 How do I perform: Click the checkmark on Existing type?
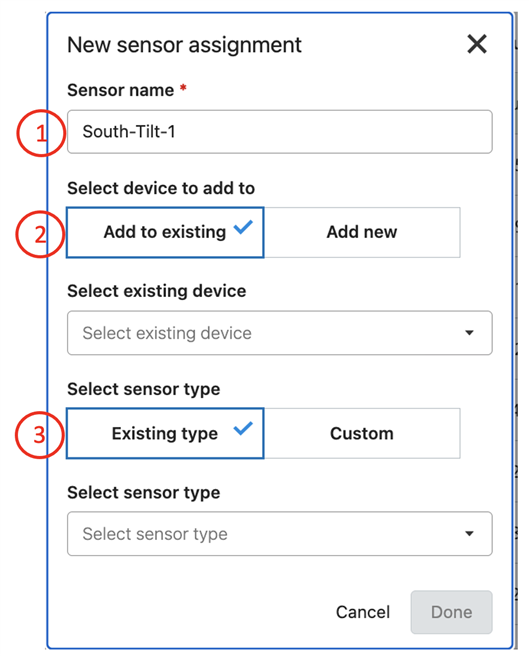point(243,428)
